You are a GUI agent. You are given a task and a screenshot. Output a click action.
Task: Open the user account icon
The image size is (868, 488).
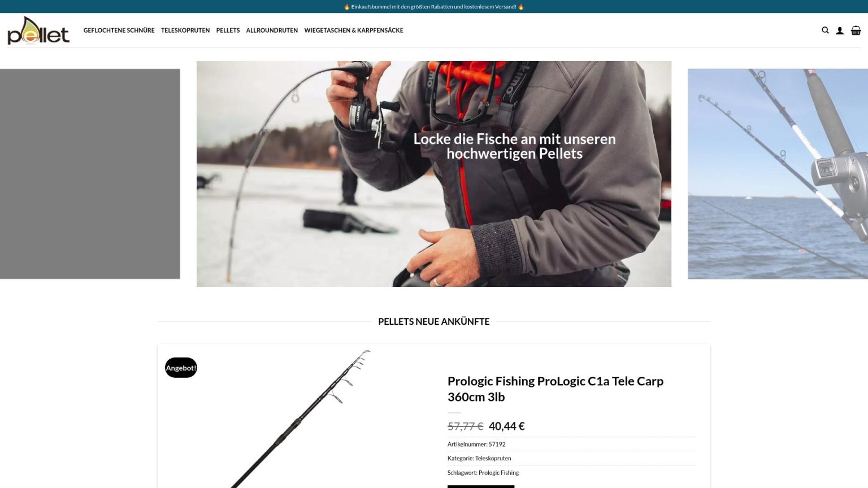click(840, 30)
